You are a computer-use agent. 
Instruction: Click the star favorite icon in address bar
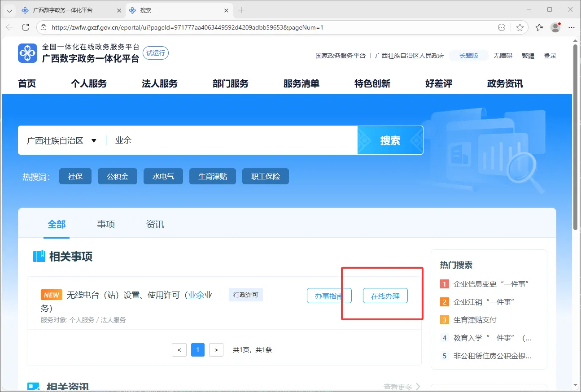[520, 27]
